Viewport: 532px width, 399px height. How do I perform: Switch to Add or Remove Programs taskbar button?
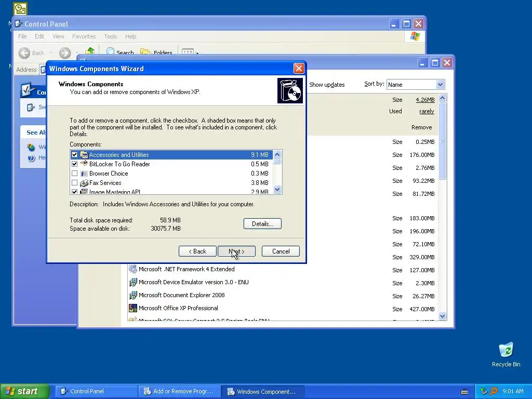point(179,391)
